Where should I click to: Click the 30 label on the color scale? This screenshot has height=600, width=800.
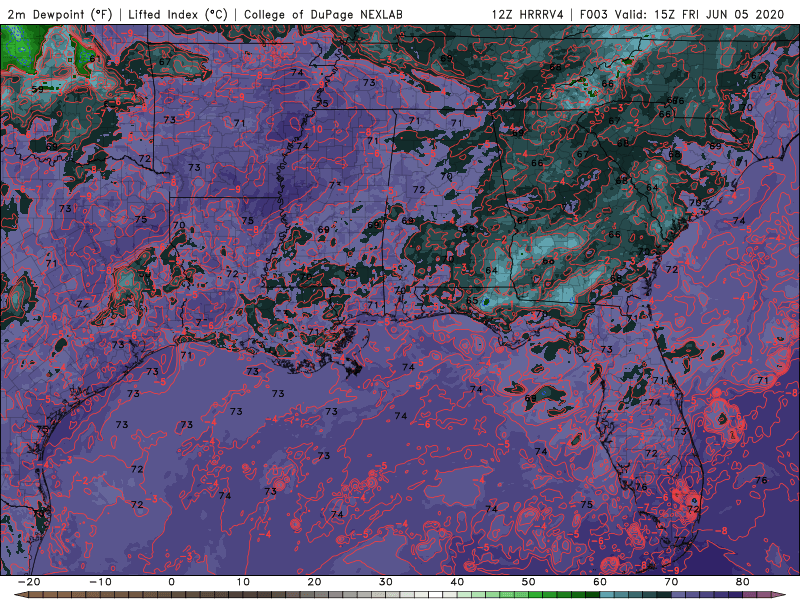click(386, 582)
